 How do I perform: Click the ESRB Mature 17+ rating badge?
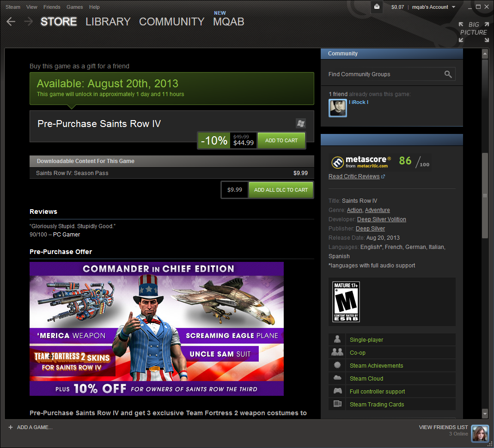[x=346, y=302]
